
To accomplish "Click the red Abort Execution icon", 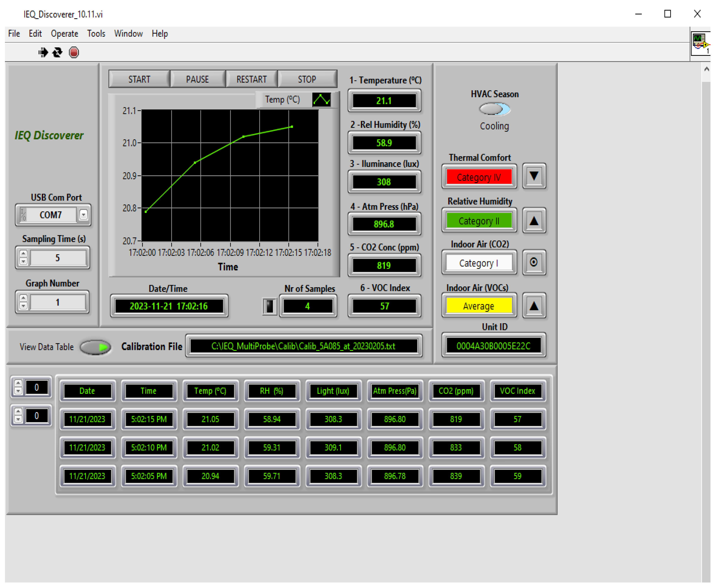I will click(74, 52).
